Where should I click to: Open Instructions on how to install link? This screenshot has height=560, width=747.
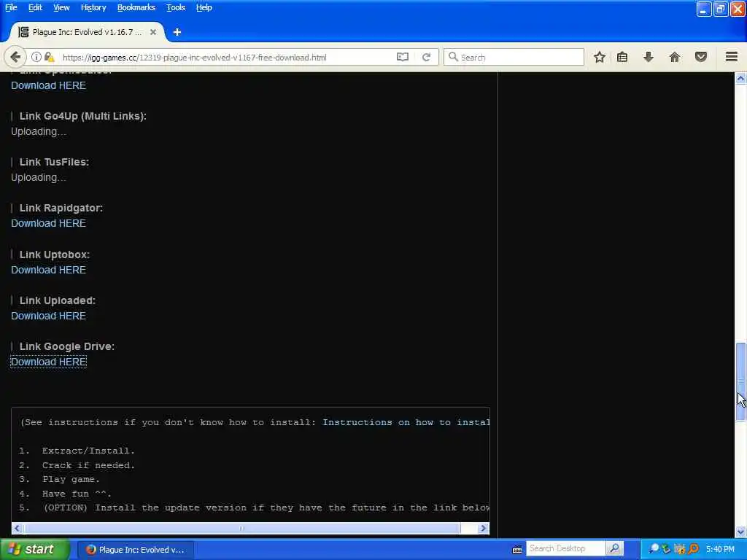tap(406, 422)
